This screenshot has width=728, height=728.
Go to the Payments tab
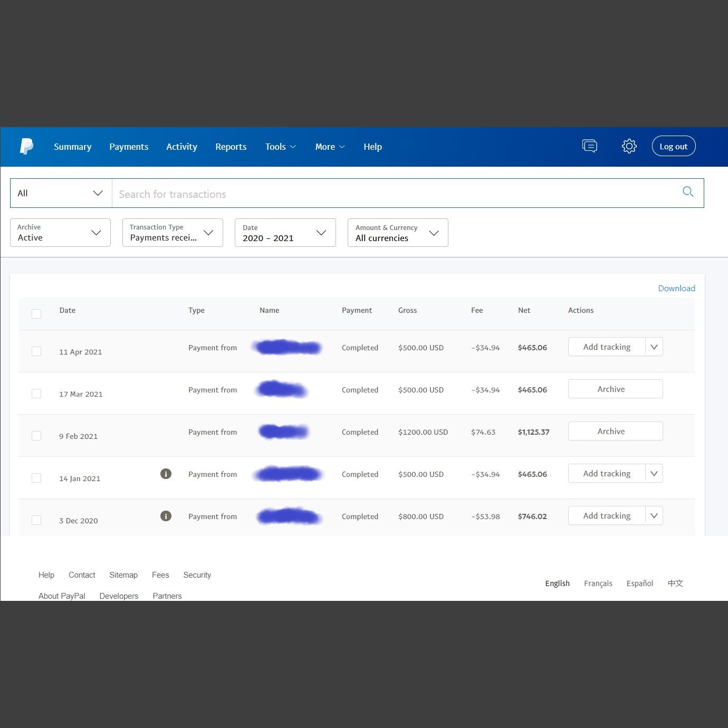pos(129,147)
